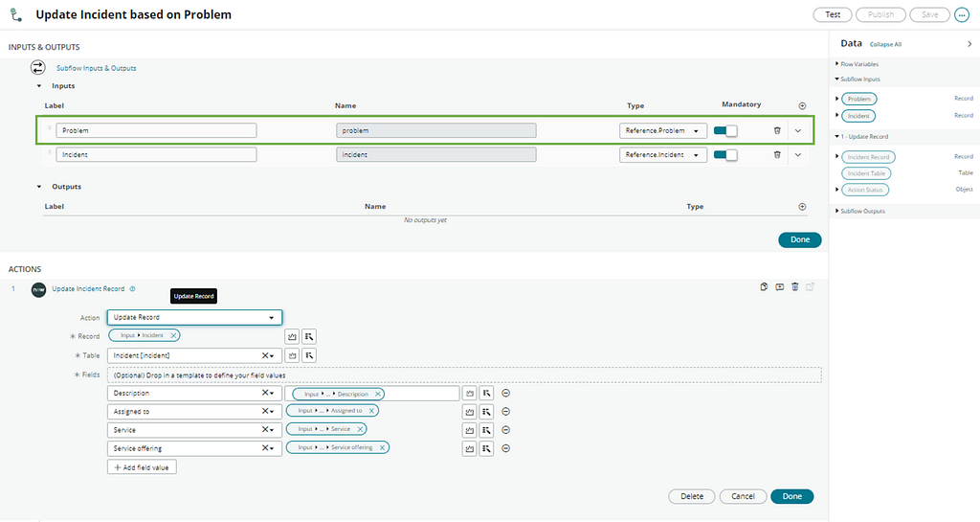
Task: Click Collapse All link in Data panel
Action: click(x=885, y=44)
